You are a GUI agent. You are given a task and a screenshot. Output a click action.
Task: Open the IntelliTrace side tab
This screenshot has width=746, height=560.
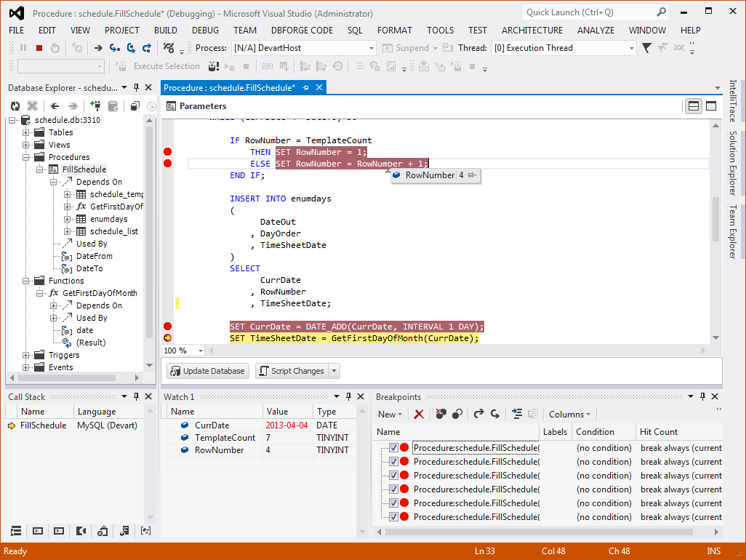(x=733, y=101)
